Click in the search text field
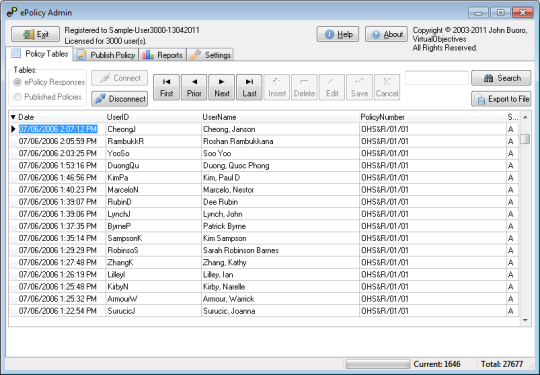This screenshot has height=375, width=540. 437,78
